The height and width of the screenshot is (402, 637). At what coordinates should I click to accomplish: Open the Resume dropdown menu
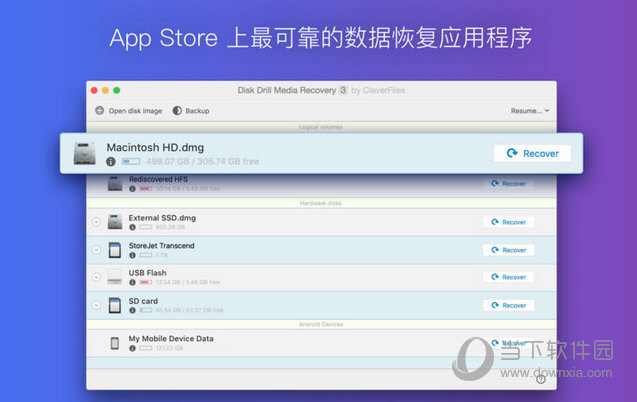(x=530, y=110)
